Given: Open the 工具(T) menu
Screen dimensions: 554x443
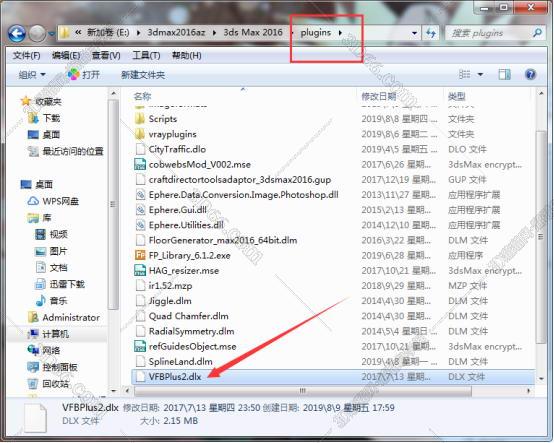Looking at the screenshot, I should point(146,55).
